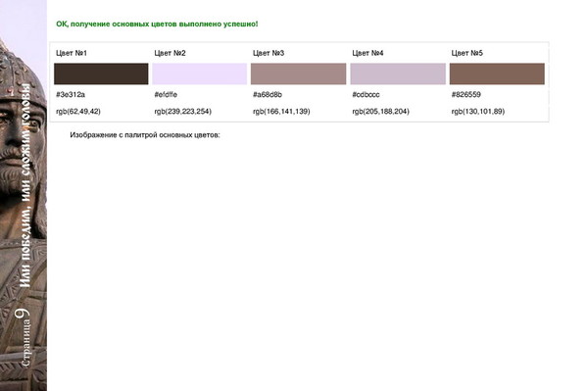The width and height of the screenshot is (588, 391).
Task: Select the rgb(239,223,254) value
Action: (183, 112)
